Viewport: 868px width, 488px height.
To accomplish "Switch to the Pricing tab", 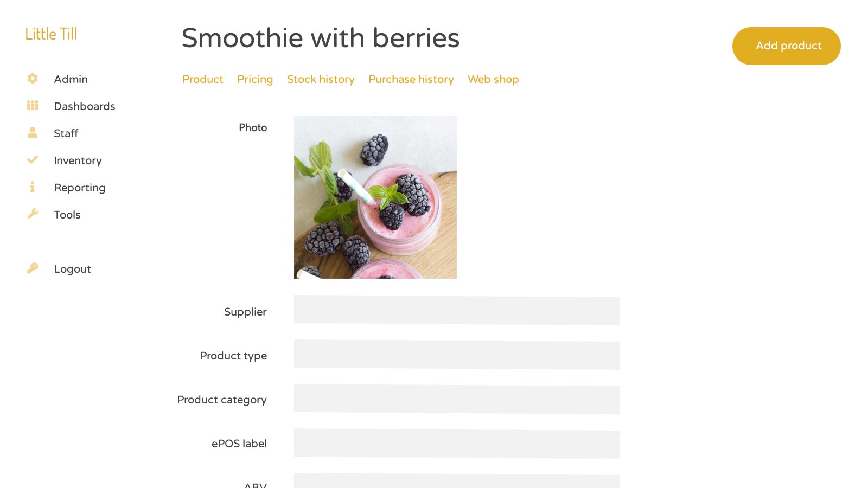I will click(x=255, y=79).
